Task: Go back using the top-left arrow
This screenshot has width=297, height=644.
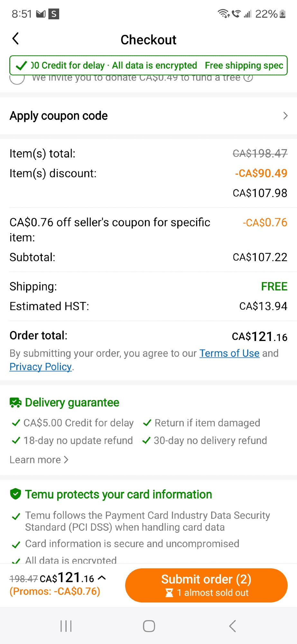Action: (x=15, y=39)
